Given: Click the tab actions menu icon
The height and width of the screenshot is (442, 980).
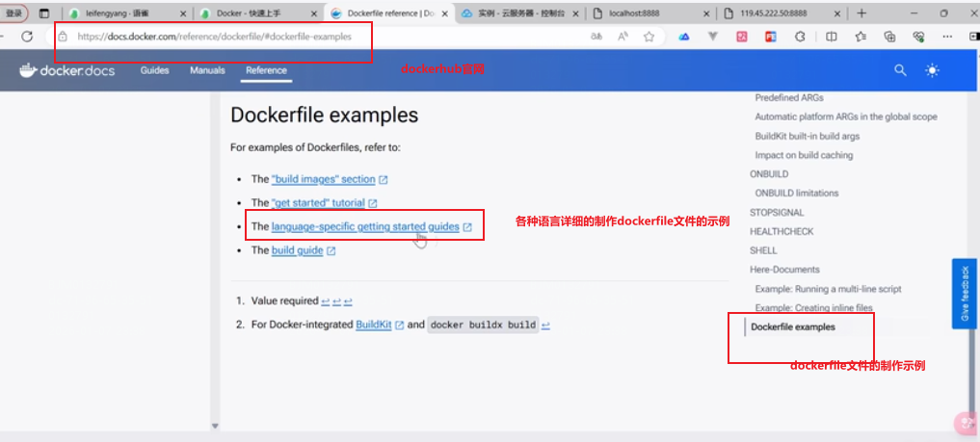Looking at the screenshot, I should tap(43, 13).
